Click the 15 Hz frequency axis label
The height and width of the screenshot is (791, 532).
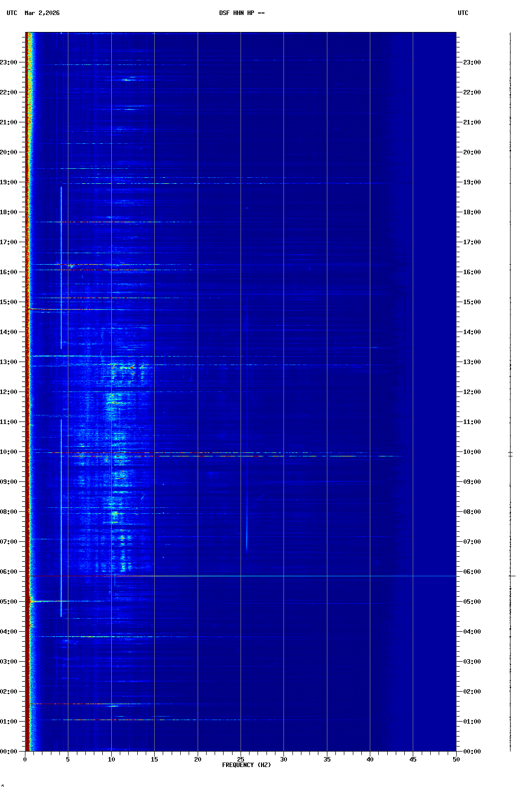tap(154, 760)
